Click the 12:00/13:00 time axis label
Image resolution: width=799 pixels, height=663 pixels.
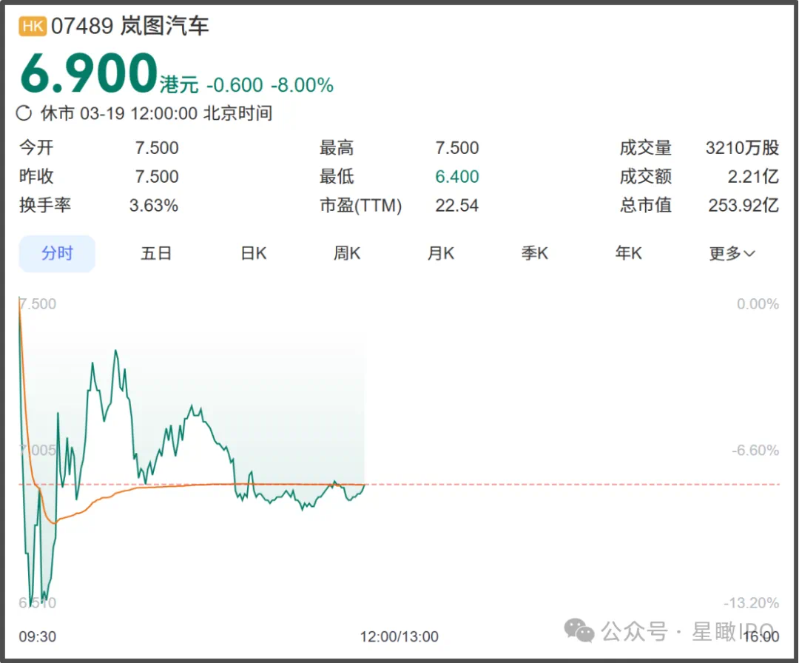pos(400,636)
